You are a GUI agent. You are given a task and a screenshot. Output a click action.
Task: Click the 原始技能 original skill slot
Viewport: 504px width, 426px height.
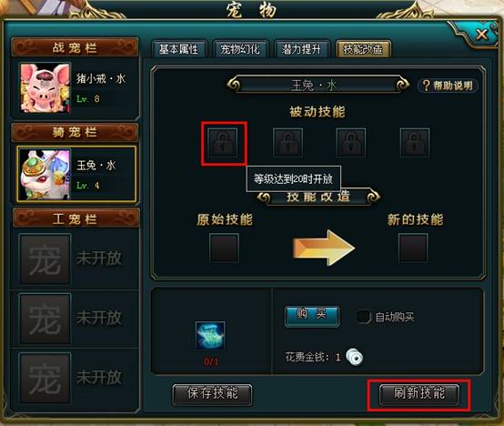pos(224,248)
